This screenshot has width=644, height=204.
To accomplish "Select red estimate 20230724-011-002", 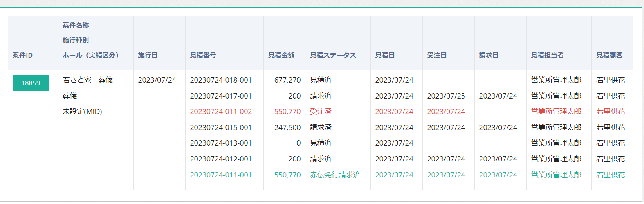I will point(221,112).
